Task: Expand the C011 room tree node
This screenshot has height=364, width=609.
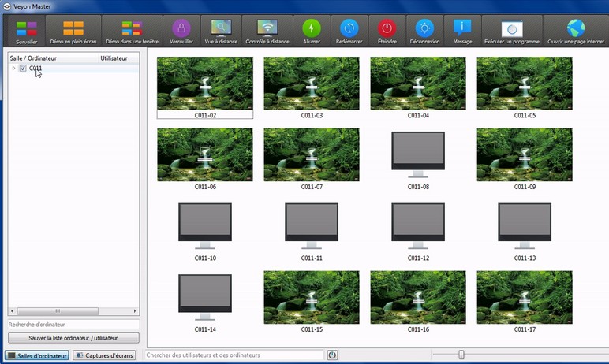Action: point(13,69)
